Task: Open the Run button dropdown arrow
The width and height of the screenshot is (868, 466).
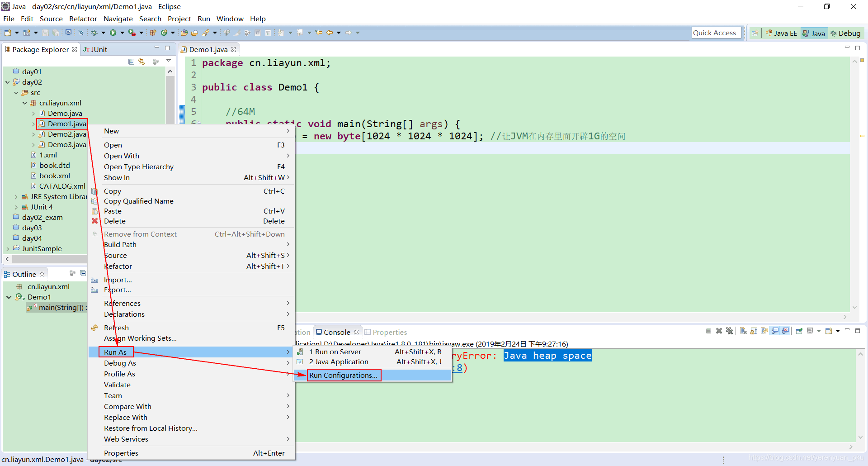Action: [122, 33]
